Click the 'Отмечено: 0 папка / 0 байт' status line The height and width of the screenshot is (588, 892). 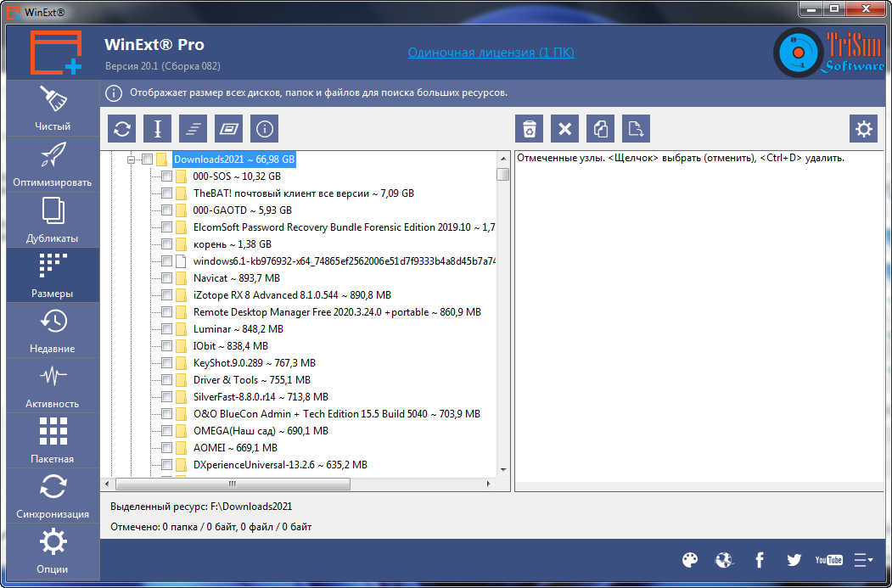point(211,527)
